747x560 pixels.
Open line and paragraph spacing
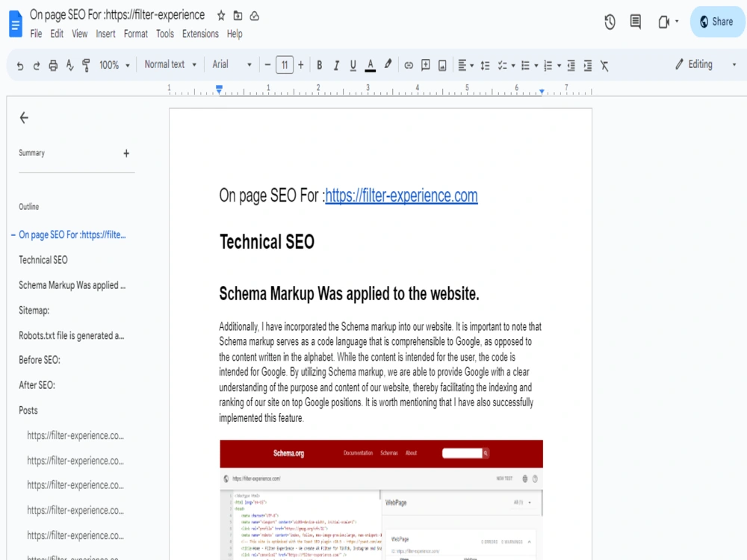click(485, 65)
